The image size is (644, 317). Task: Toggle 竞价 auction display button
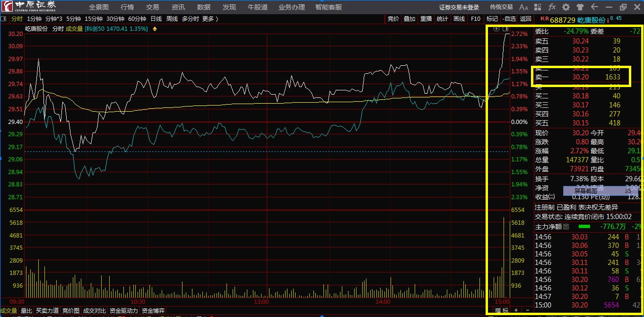pos(393,19)
